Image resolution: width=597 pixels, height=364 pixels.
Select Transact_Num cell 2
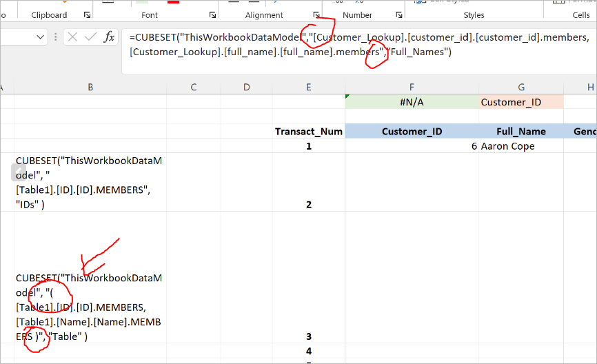tap(308, 183)
